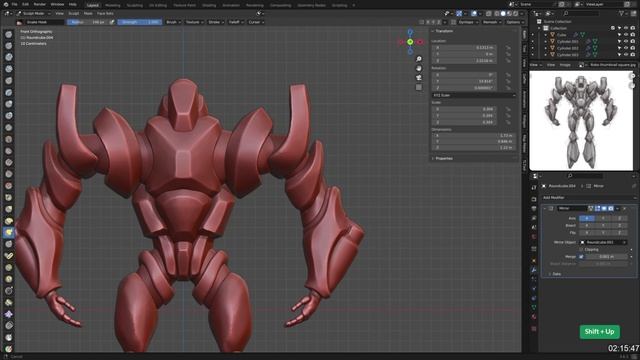
Task: Open the XYZ Euler rotation mode dropdown
Action: (473, 95)
